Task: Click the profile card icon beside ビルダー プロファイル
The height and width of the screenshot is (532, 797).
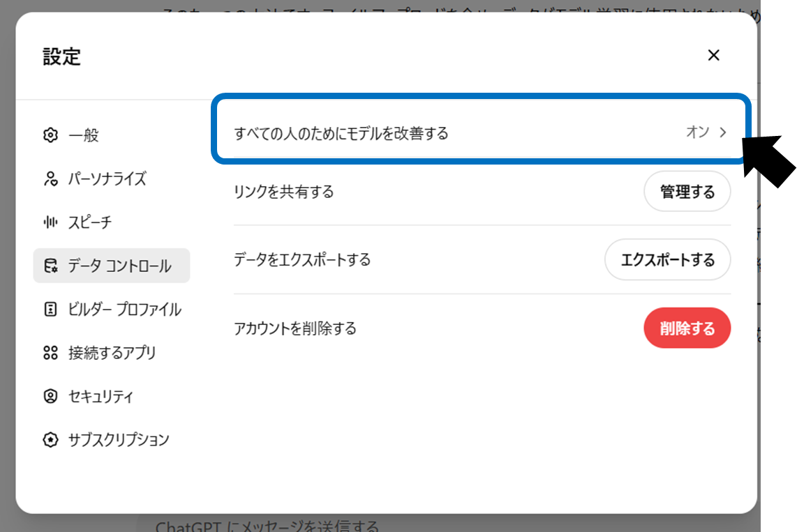Action: (50, 310)
